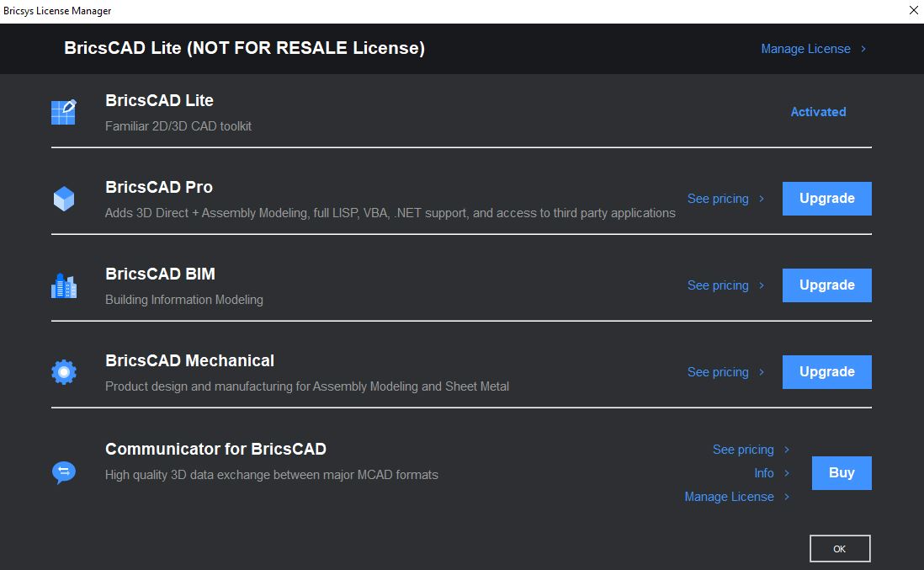See pricing for BricsCAD Mechanical
Screen dimensions: 924x570
(718, 372)
